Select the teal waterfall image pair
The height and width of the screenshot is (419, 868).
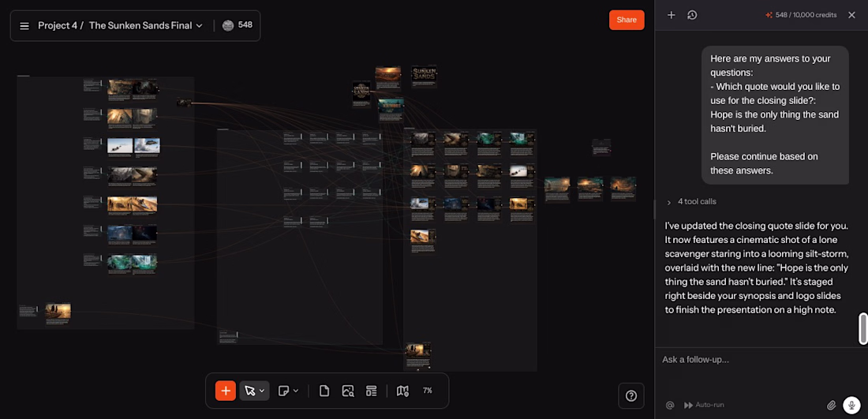tap(133, 262)
